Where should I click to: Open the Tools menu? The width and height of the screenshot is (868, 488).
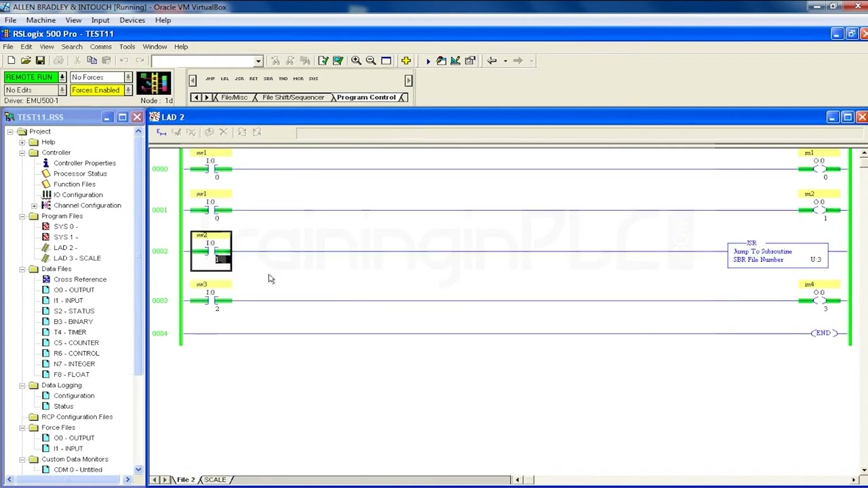[127, 47]
